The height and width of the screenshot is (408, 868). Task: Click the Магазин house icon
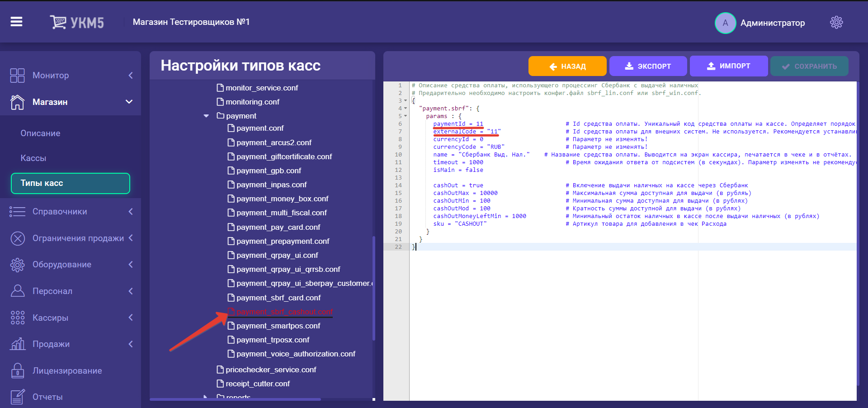(18, 102)
